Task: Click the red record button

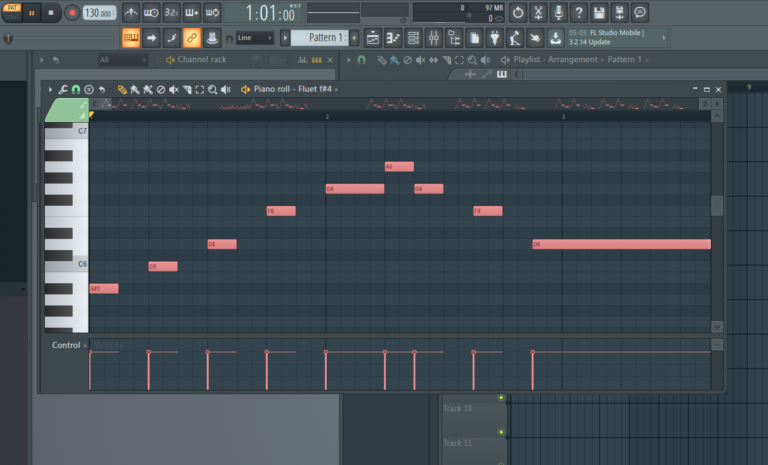Action: click(72, 13)
